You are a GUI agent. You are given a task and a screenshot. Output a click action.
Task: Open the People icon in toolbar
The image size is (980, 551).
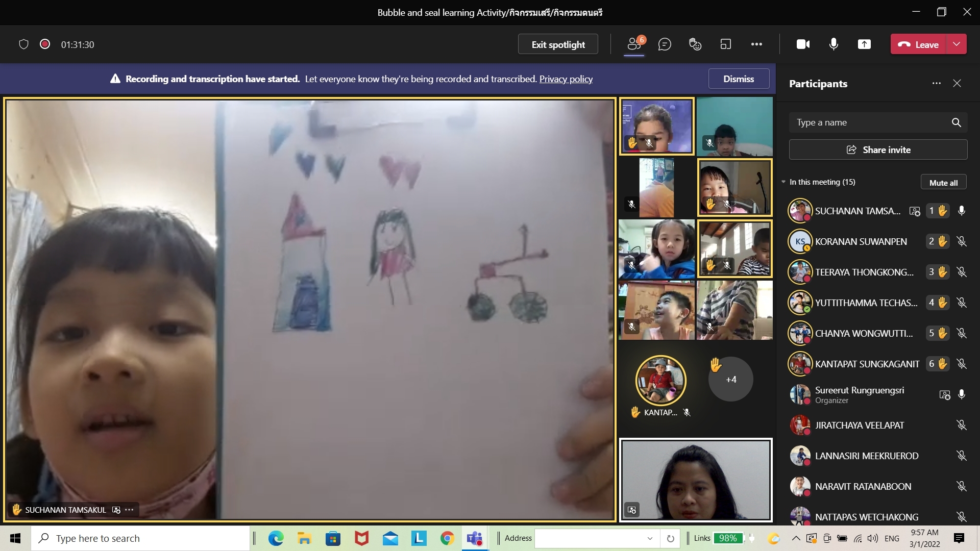(x=634, y=44)
